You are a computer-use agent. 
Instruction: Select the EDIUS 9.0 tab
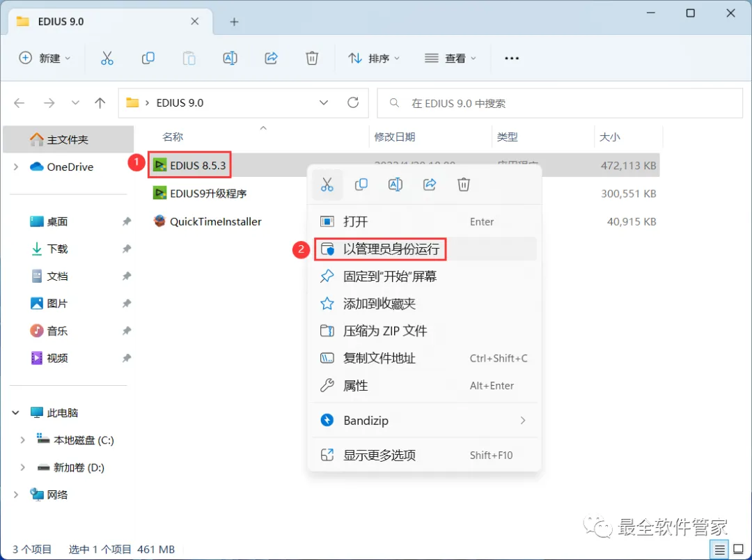pyautogui.click(x=111, y=22)
